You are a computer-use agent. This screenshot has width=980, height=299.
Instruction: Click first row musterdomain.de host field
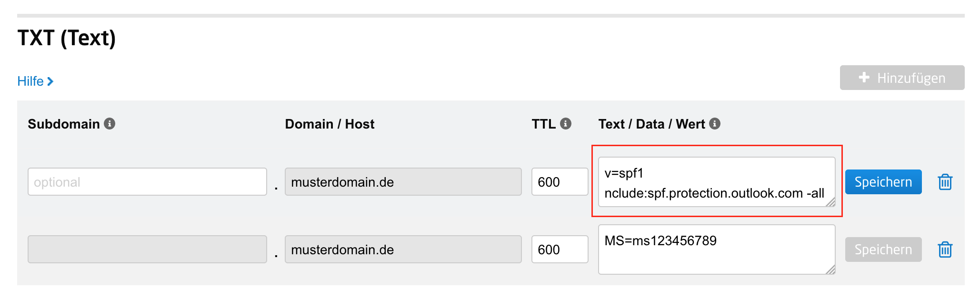click(x=403, y=182)
